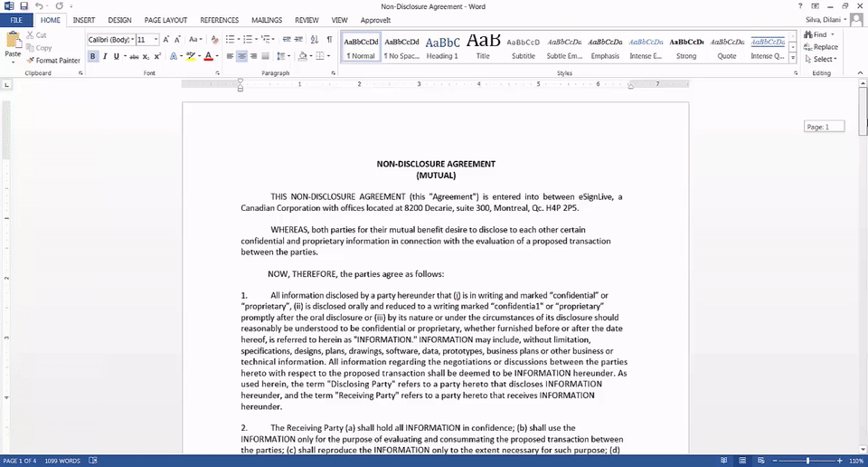The width and height of the screenshot is (868, 467).
Task: Apply the Title style
Action: [x=483, y=47]
